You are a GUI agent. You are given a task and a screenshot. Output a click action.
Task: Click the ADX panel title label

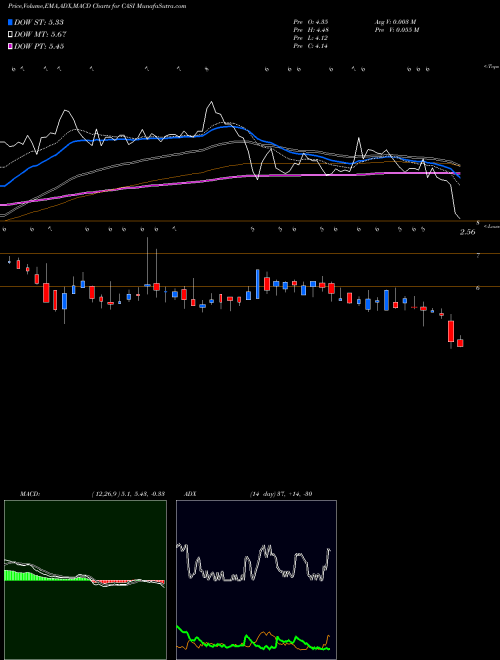point(191,494)
